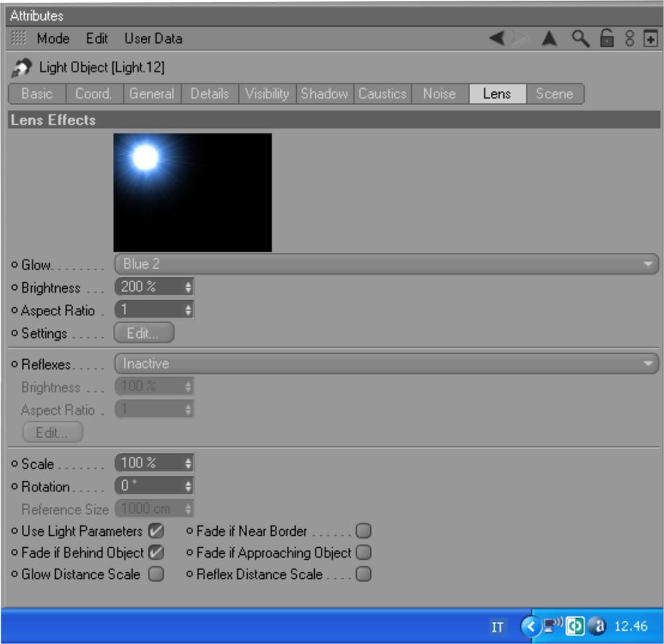The width and height of the screenshot is (664, 644).
Task: Open the network connection tray icon
Action: tap(554, 625)
